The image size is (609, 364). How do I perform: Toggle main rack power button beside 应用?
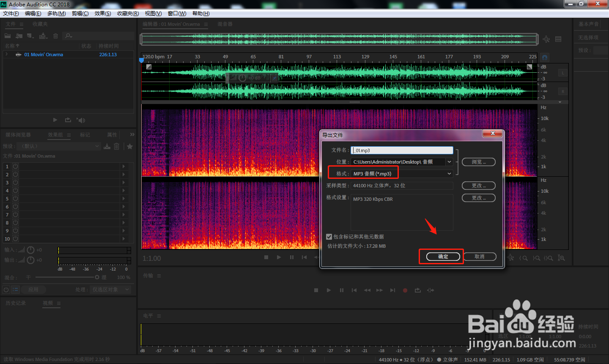click(6, 290)
